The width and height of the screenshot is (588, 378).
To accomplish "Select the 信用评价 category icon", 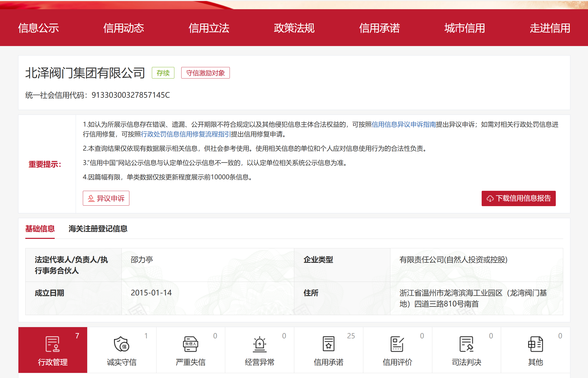I will [397, 344].
